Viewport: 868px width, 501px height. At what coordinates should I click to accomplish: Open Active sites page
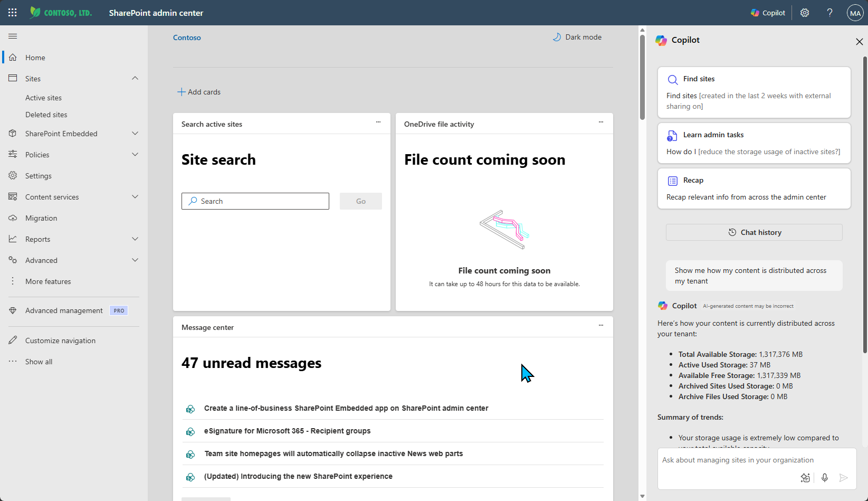[x=43, y=98]
